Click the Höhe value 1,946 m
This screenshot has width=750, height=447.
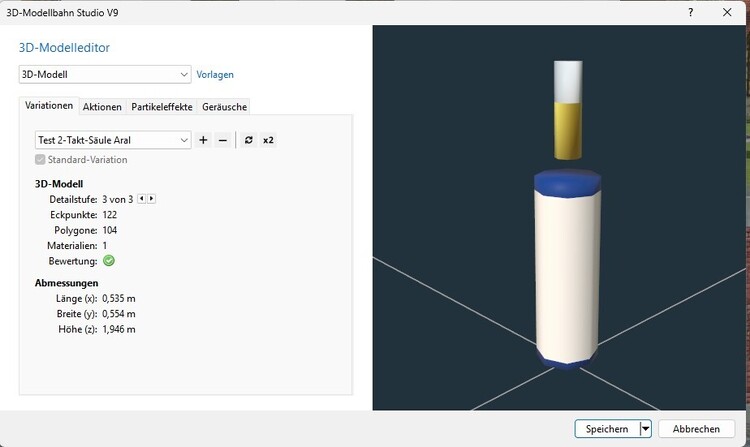[119, 329]
